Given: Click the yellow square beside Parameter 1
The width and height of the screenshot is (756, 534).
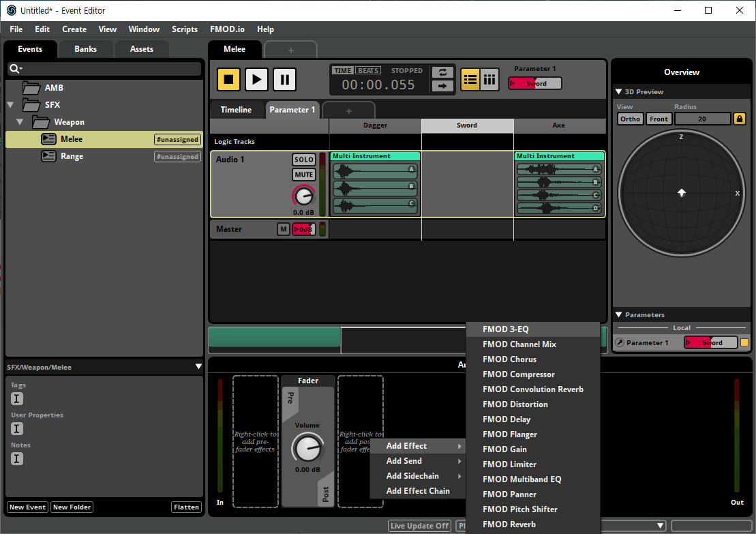Looking at the screenshot, I should click(744, 342).
